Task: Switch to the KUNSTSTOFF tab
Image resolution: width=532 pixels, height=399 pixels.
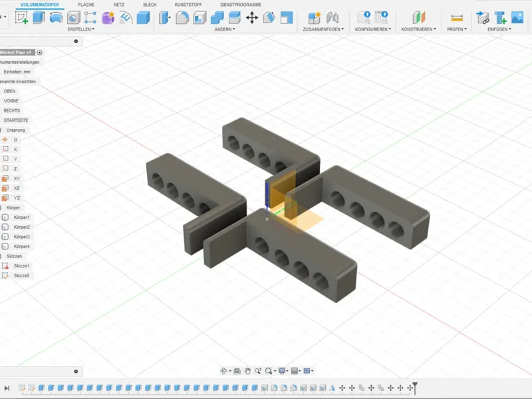Action: [x=188, y=5]
